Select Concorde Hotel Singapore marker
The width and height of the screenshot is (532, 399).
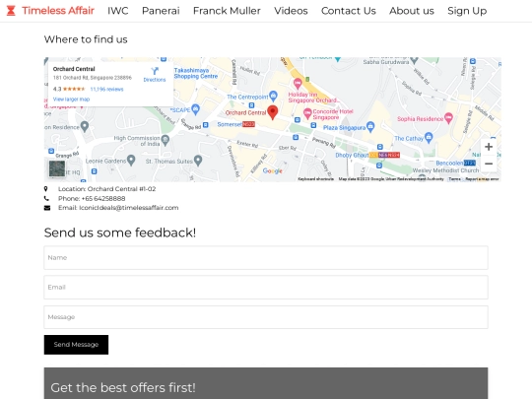coord(307,113)
